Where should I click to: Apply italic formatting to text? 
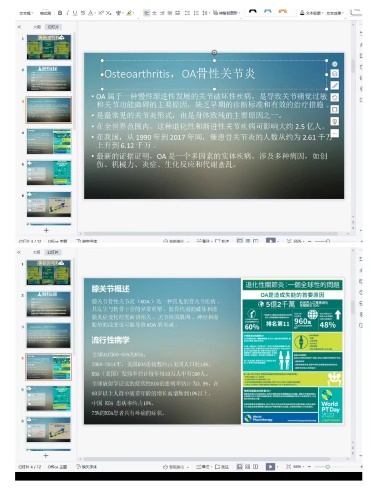(x=68, y=13)
